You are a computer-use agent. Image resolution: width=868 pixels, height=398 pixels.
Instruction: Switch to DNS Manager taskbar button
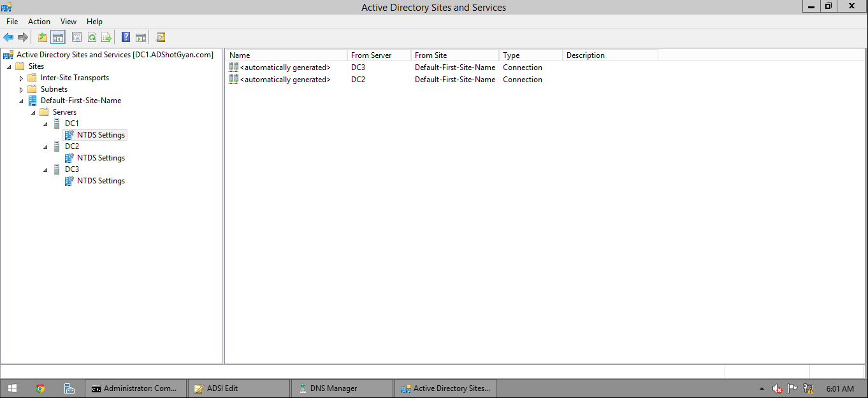342,388
